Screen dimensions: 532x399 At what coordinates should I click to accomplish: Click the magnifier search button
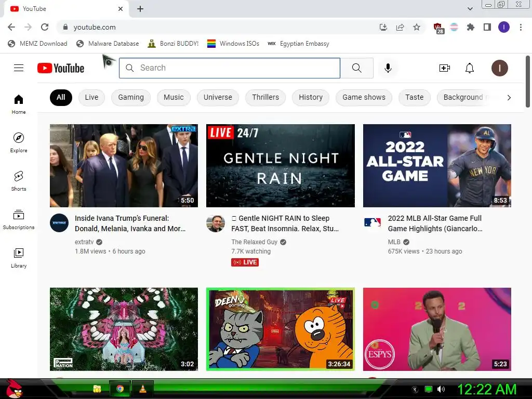pos(356,68)
